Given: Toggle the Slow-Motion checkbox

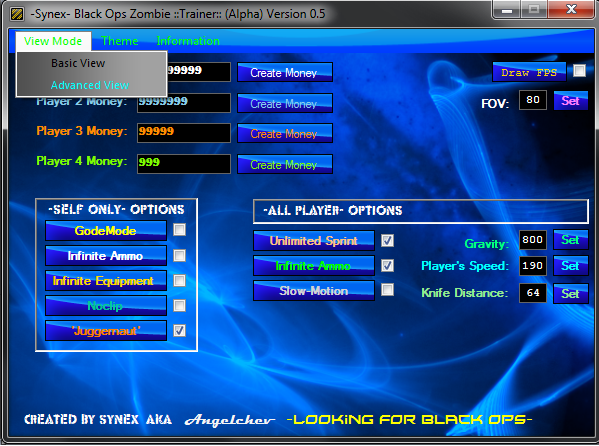Looking at the screenshot, I should point(387,290).
